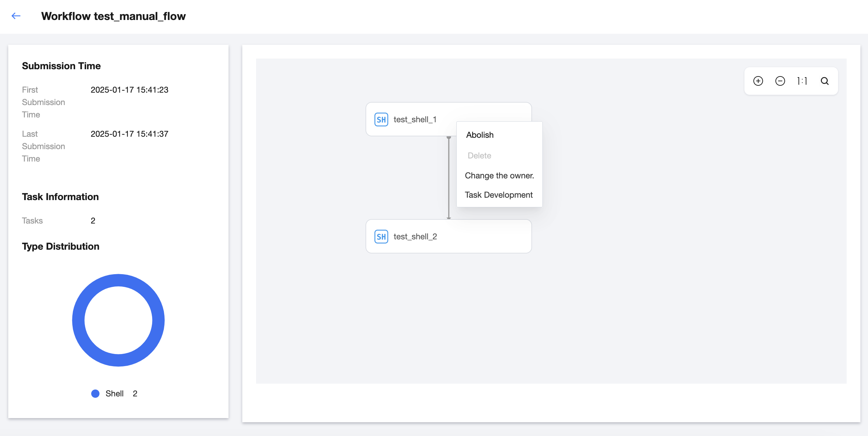Click the SH icon of test_shell_1
The image size is (868, 436).
(381, 120)
